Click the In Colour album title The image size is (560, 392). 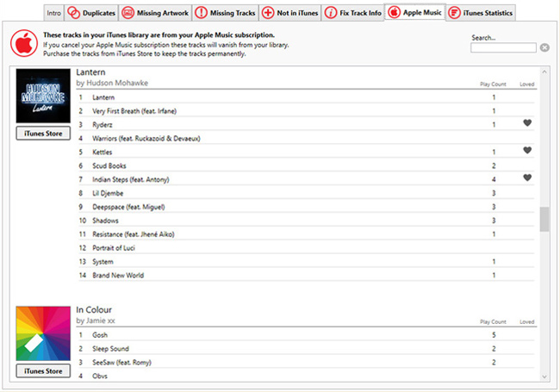coord(94,310)
